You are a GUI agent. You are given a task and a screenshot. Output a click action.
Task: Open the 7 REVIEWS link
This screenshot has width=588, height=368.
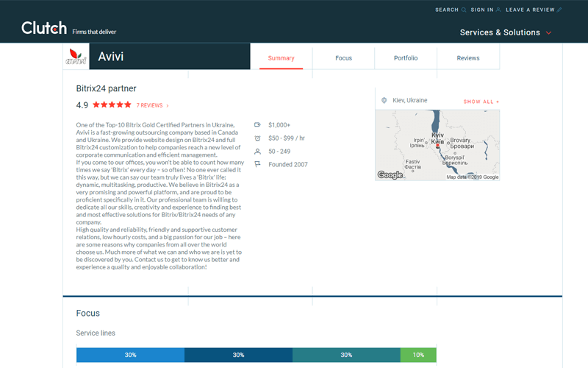(149, 105)
